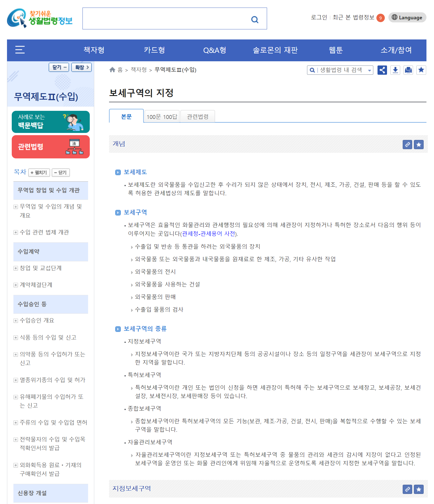Click the 보세제도 heading bullet icon
Screen dimensions: 434x504
(x=118, y=172)
